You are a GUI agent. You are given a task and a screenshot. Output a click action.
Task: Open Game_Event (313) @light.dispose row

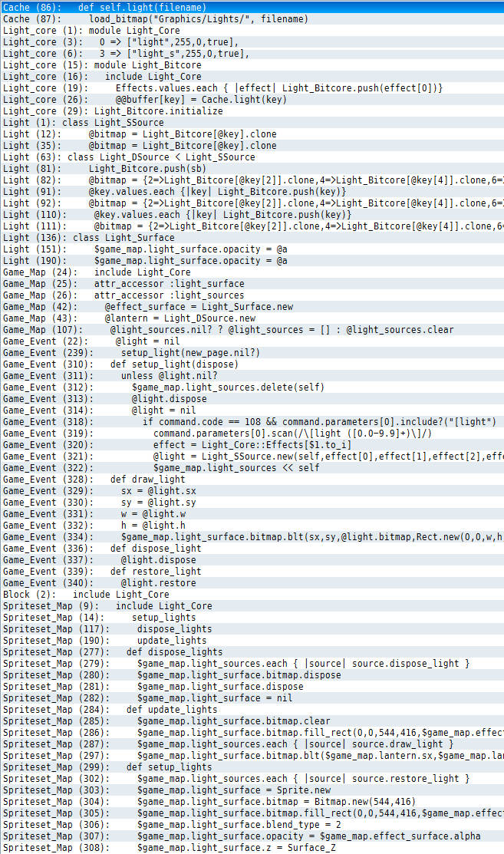252,399
